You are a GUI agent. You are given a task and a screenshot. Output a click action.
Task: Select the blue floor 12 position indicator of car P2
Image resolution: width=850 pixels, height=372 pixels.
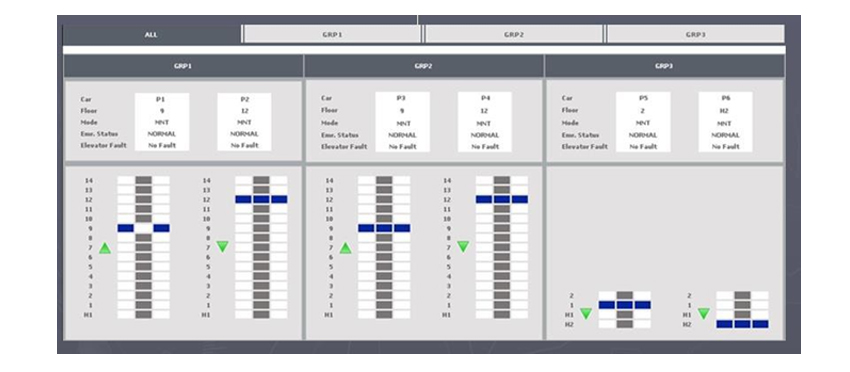click(x=261, y=200)
